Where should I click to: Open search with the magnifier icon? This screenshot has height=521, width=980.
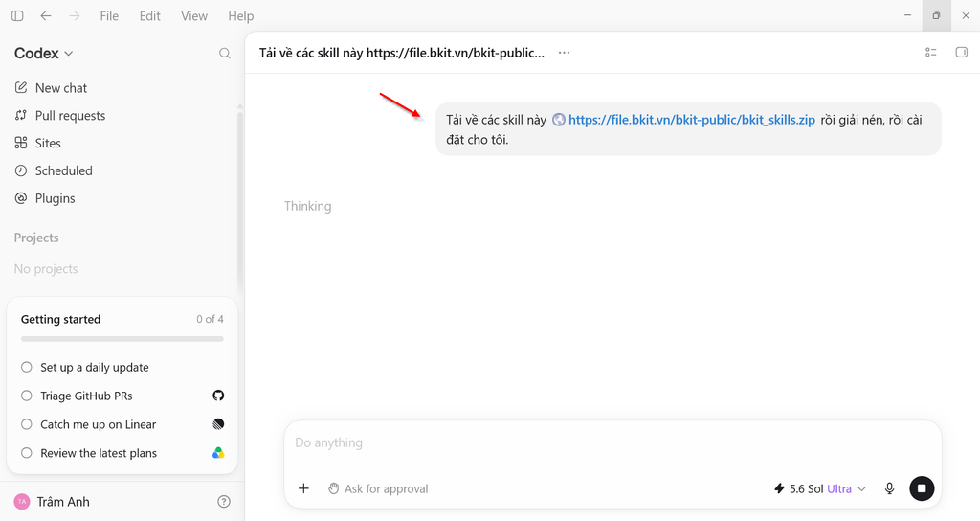point(225,54)
